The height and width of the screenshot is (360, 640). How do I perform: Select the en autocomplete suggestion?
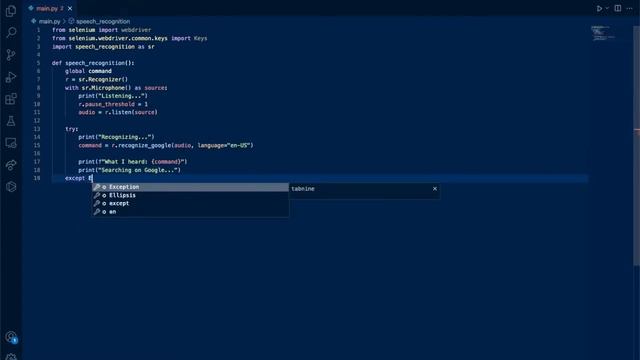click(190, 212)
